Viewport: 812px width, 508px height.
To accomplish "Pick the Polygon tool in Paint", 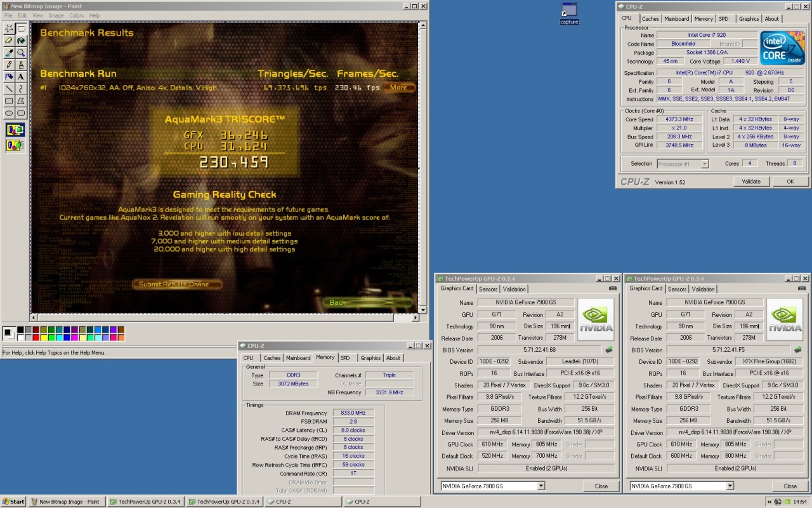I will (21, 101).
